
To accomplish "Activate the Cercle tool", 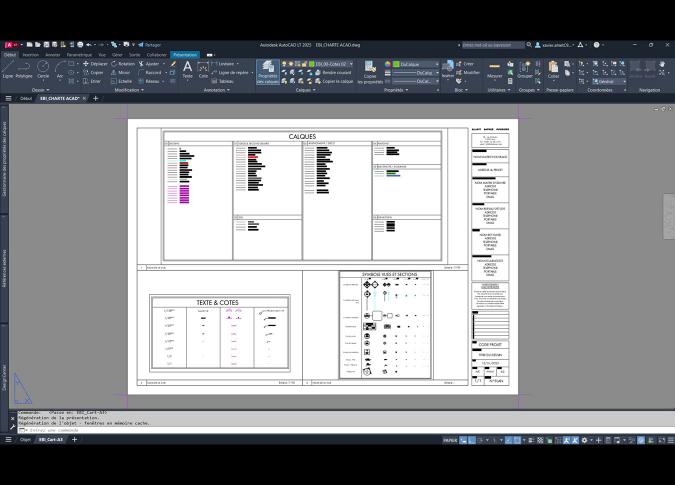I will [43, 68].
